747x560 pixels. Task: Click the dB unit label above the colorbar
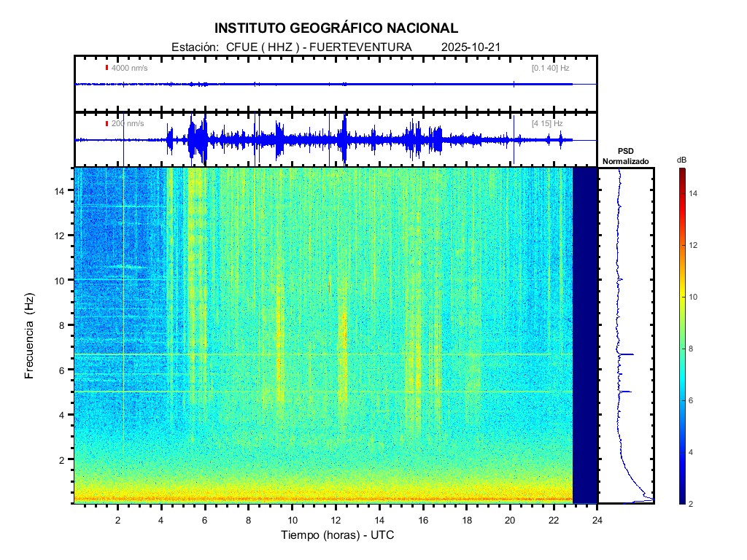coord(681,160)
